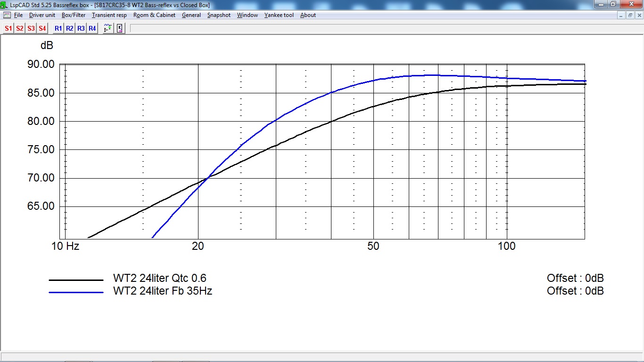Image resolution: width=644 pixels, height=362 pixels.
Task: Minimize the LspCAD main window
Action: tap(601, 4)
